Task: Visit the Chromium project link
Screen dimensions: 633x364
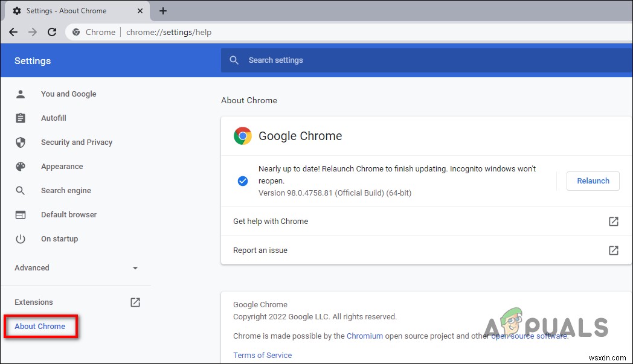Action: 364,336
